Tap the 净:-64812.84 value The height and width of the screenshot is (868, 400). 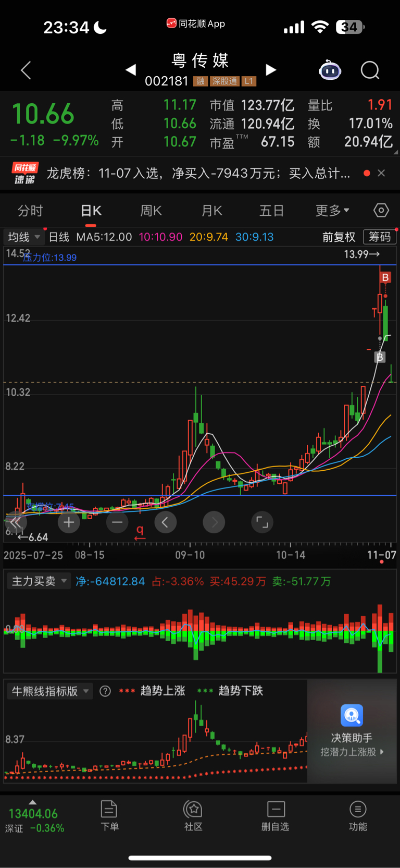(110, 581)
